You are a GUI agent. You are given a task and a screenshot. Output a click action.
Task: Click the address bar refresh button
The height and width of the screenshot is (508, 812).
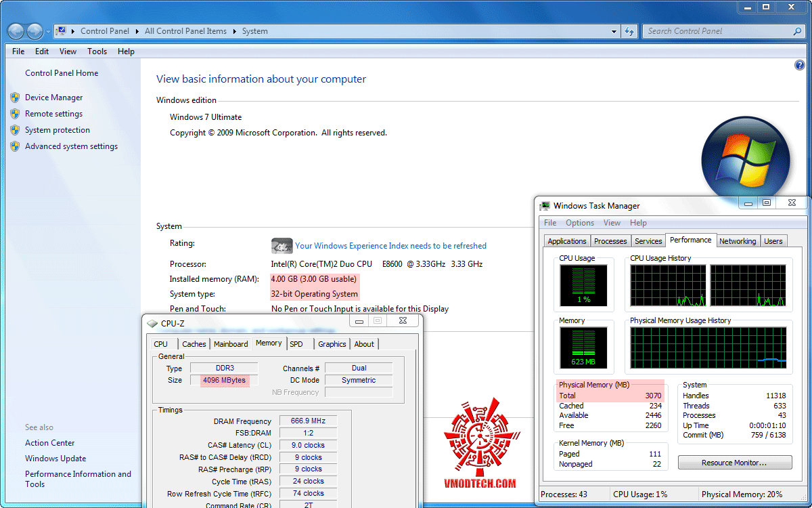(630, 31)
